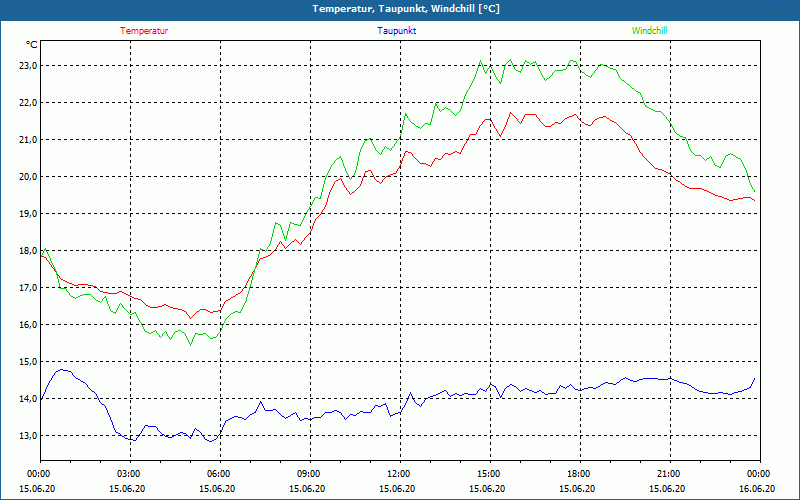Click the '18:00' time label on x-axis
This screenshot has width=800, height=500.
coord(577,474)
